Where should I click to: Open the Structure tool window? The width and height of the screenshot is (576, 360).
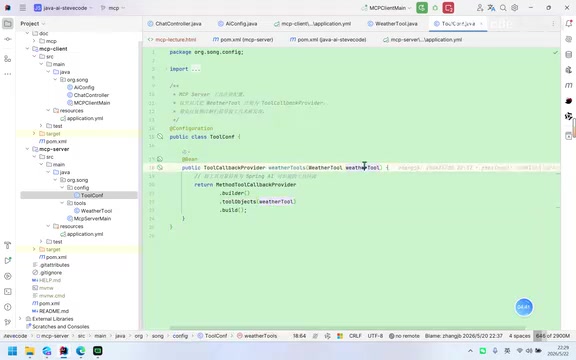pos(7,59)
